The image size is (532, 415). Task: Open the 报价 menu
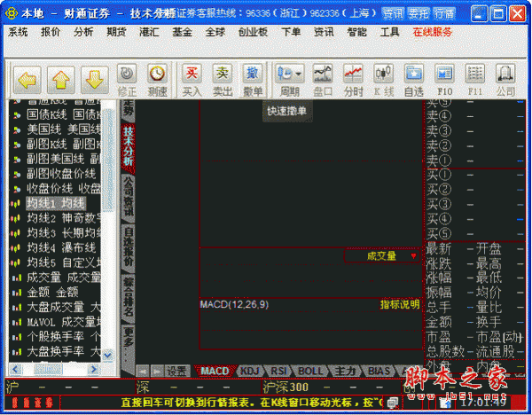(x=51, y=32)
